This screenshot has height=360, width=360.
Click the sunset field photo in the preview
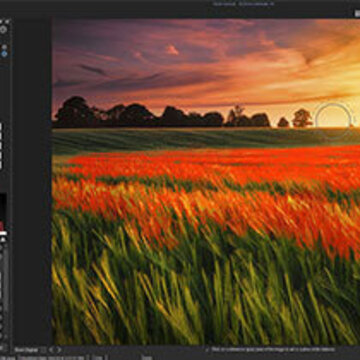coord(206,182)
